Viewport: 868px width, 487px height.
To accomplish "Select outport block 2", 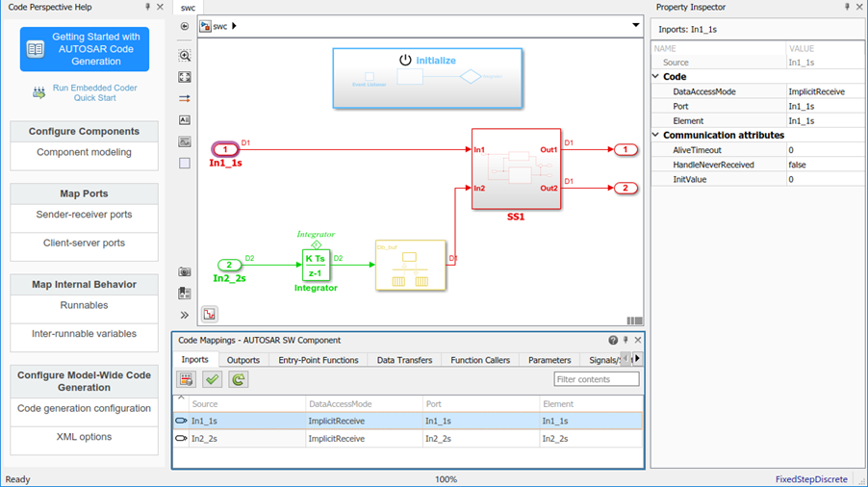I will [x=625, y=189].
